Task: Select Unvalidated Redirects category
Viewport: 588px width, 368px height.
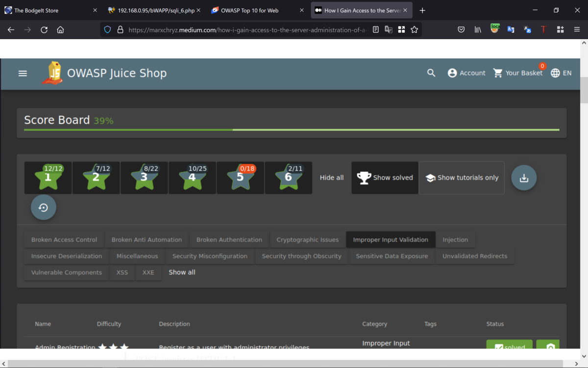Action: tap(475, 256)
